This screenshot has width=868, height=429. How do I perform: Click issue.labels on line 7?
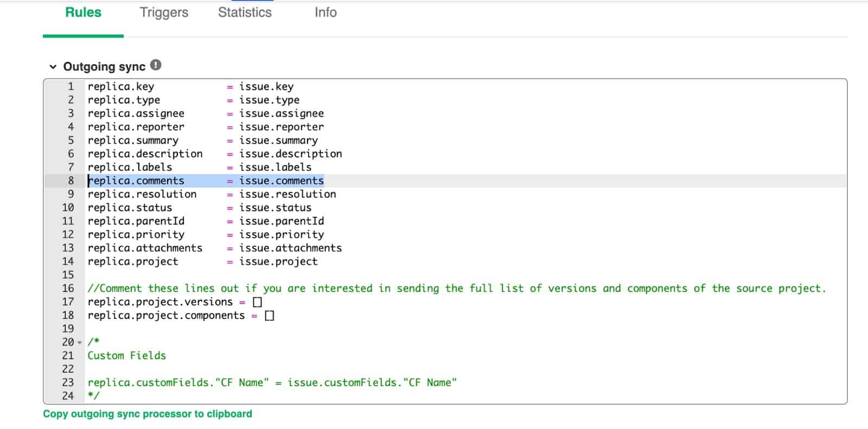point(276,168)
